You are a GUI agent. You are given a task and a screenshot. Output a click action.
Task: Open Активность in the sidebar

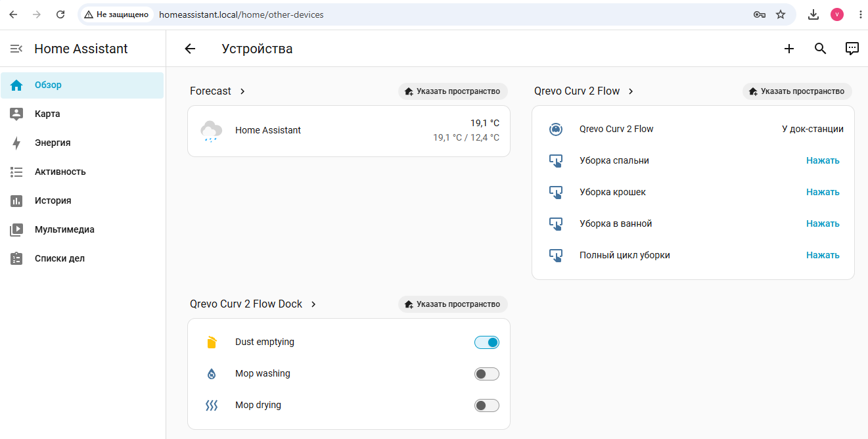[82, 172]
